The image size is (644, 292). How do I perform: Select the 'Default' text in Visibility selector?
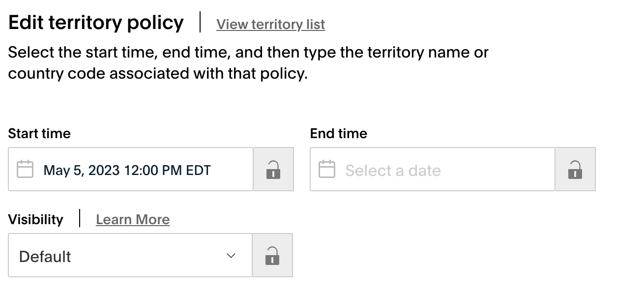tap(45, 257)
